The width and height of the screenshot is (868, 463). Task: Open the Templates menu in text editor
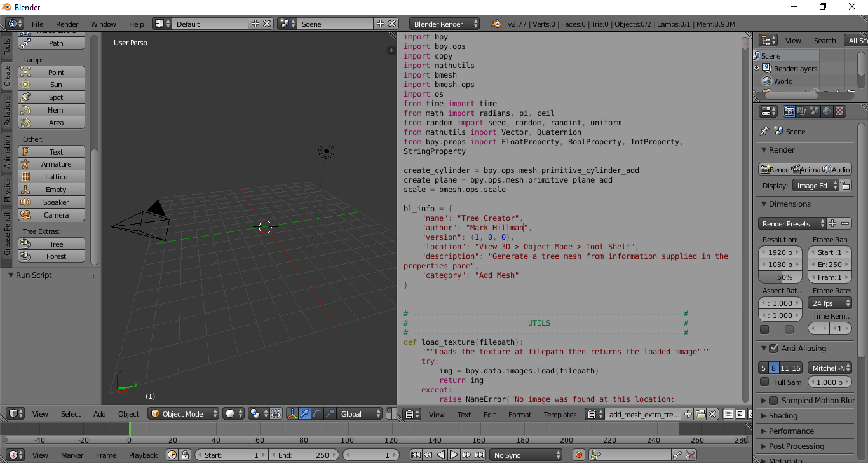tap(560, 414)
